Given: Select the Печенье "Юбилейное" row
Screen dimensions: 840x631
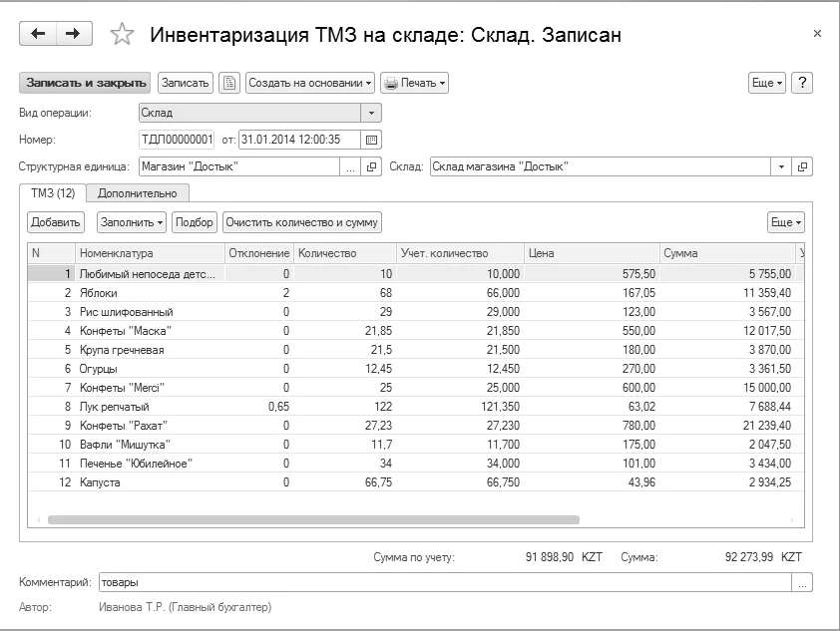Looking at the screenshot, I should (x=416, y=463).
